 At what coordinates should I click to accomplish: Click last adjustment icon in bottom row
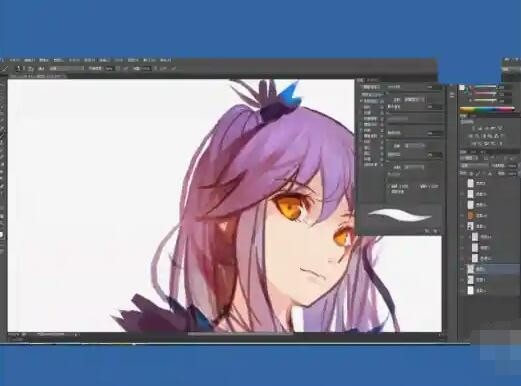point(500,144)
